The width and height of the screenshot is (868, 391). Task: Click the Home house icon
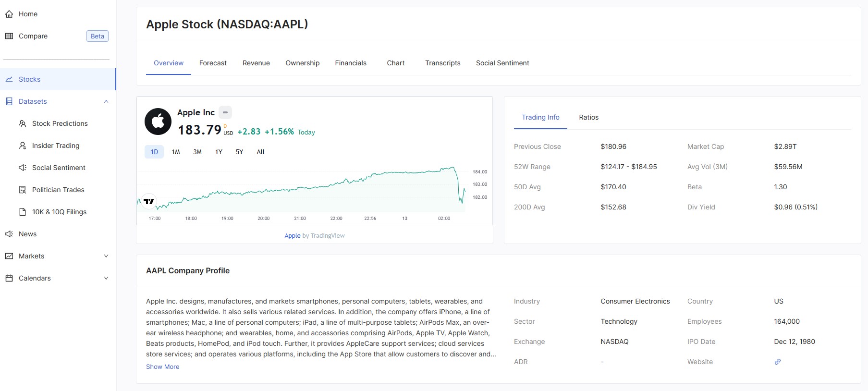9,14
